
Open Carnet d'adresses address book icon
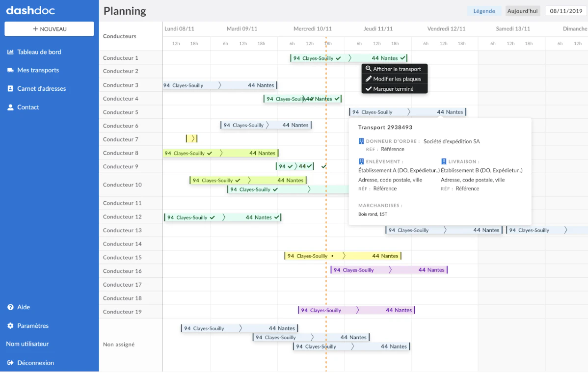tap(10, 88)
